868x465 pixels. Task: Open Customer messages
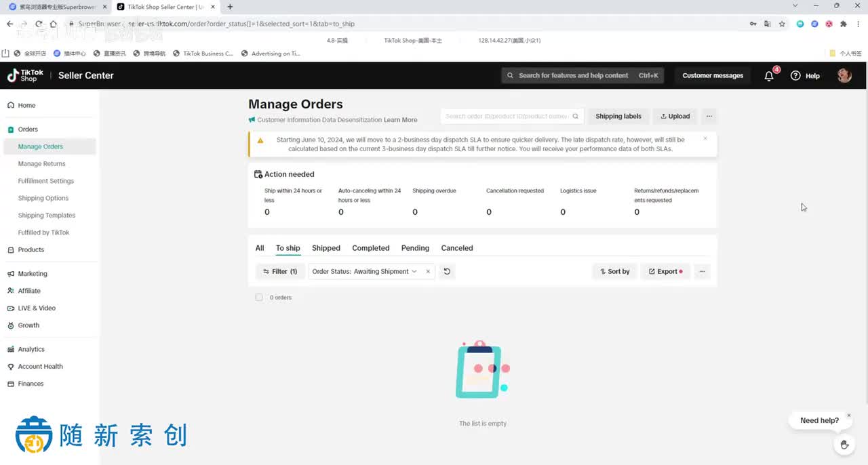coord(713,76)
